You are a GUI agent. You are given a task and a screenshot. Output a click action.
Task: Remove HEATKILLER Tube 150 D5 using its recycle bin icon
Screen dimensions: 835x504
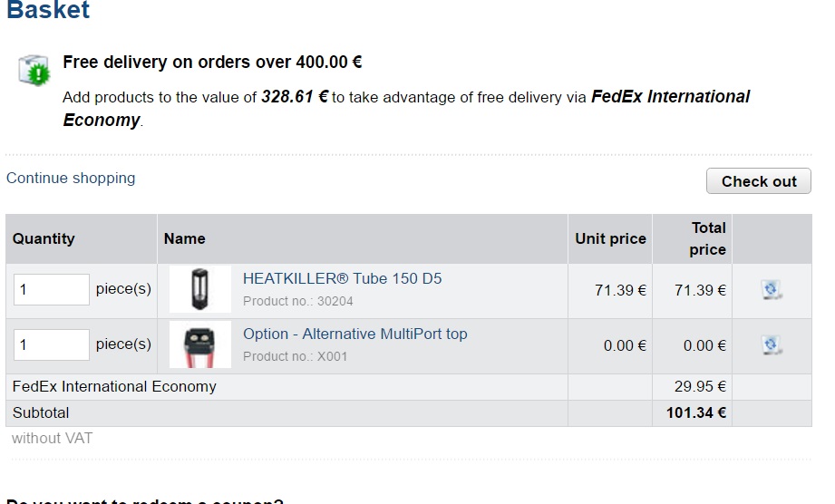click(772, 290)
